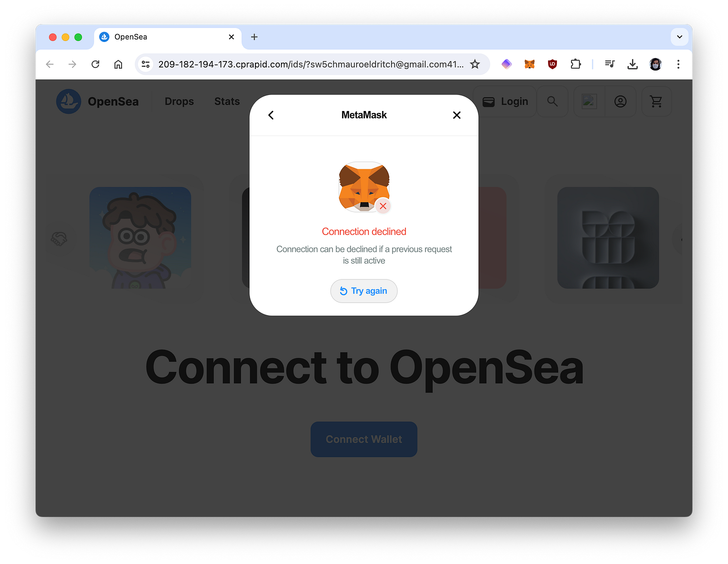Click the broken image icon in the header
This screenshot has height=564, width=728.
589,101
